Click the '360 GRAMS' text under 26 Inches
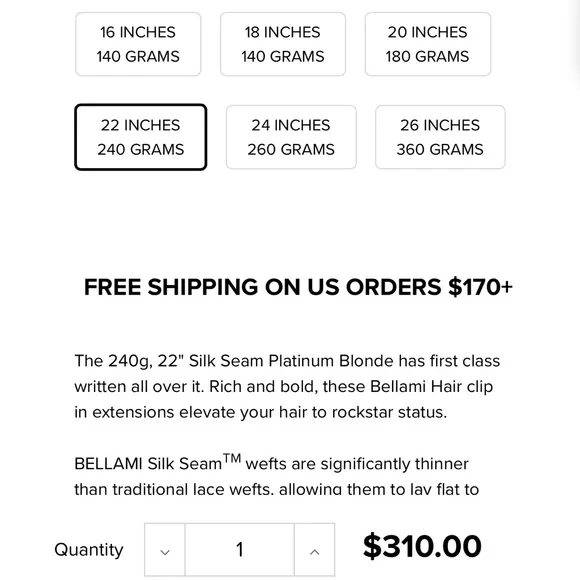Viewport: 580px width, 580px height. click(x=440, y=149)
